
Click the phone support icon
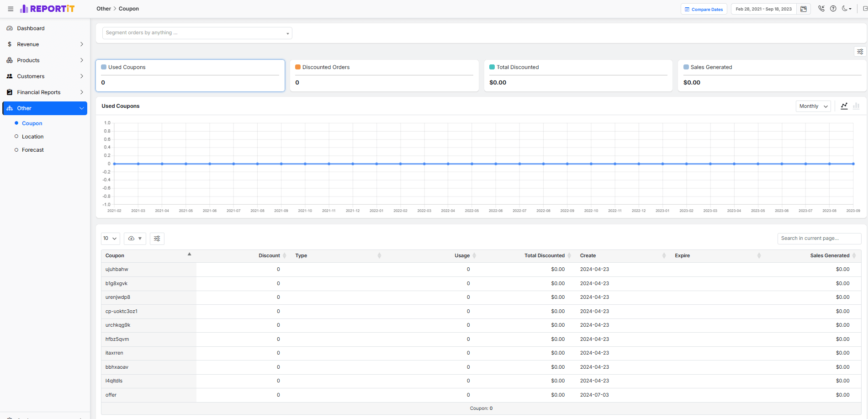821,9
